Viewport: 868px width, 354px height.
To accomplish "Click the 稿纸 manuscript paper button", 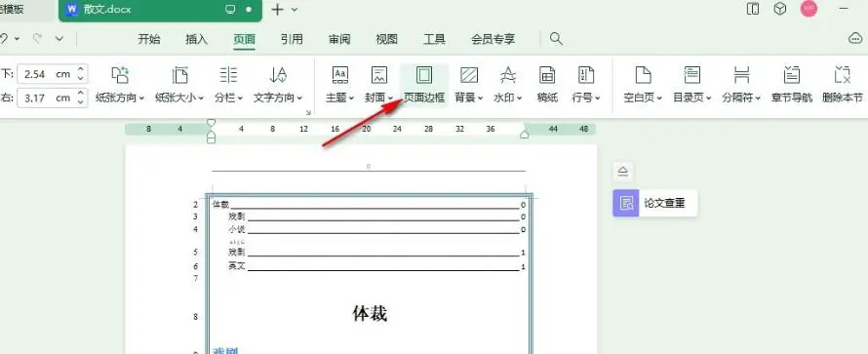I will click(x=547, y=85).
